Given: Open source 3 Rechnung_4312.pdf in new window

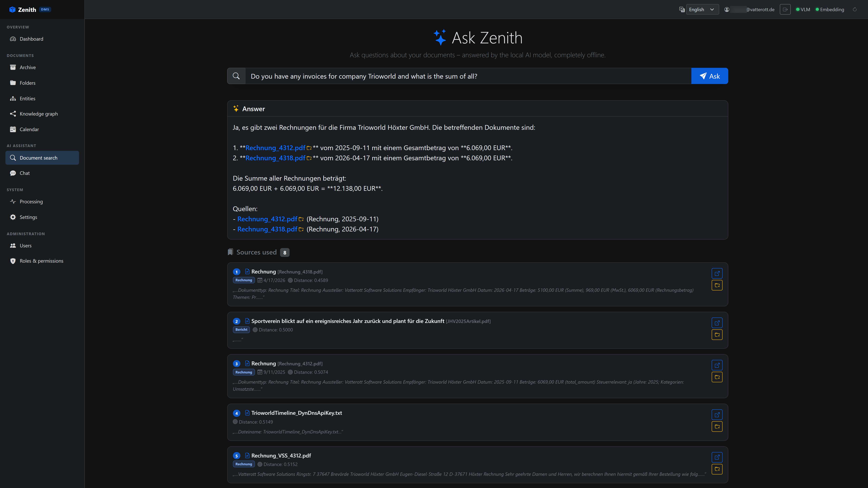Looking at the screenshot, I should click(x=717, y=365).
